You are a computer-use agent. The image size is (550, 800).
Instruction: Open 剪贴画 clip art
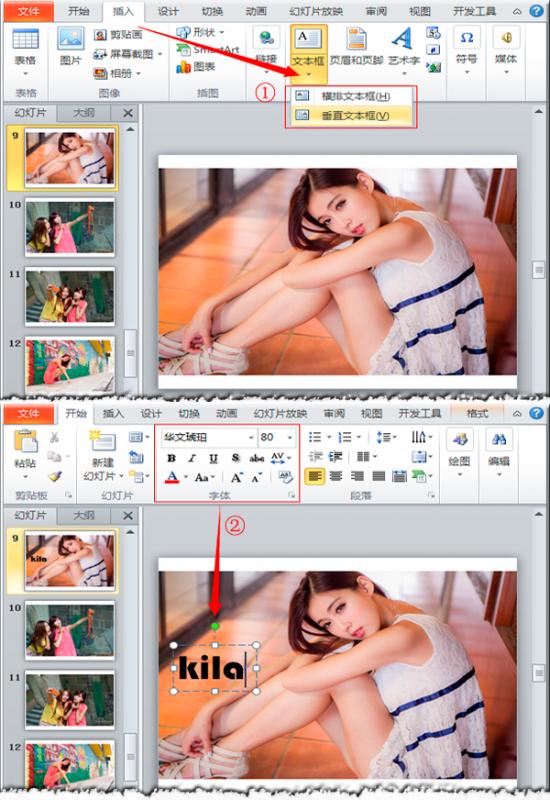click(118, 35)
